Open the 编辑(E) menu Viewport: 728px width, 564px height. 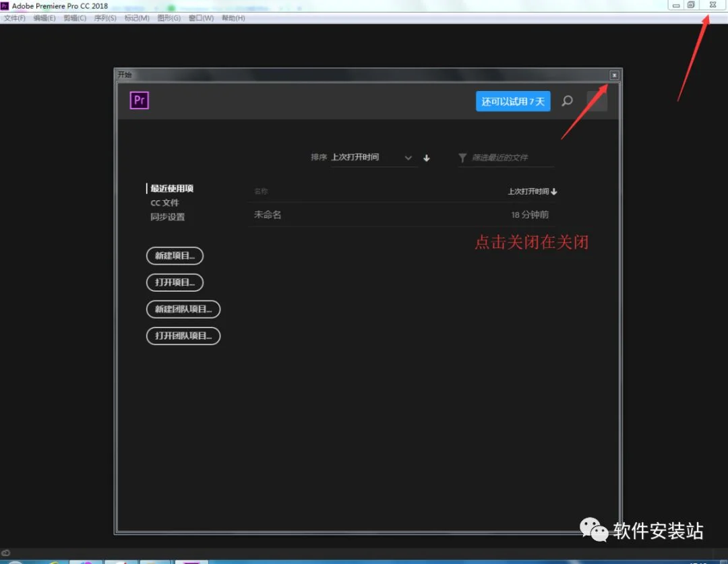click(44, 18)
